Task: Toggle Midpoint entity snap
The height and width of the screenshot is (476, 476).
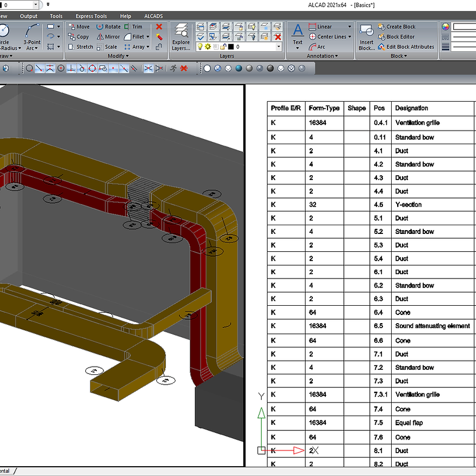Action: (x=50, y=69)
